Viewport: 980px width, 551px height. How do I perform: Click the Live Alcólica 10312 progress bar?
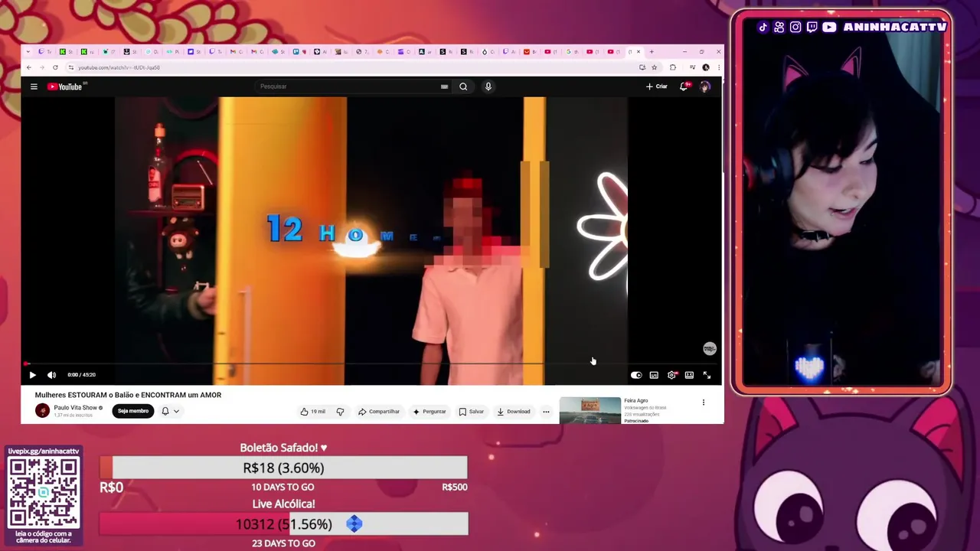point(283,524)
